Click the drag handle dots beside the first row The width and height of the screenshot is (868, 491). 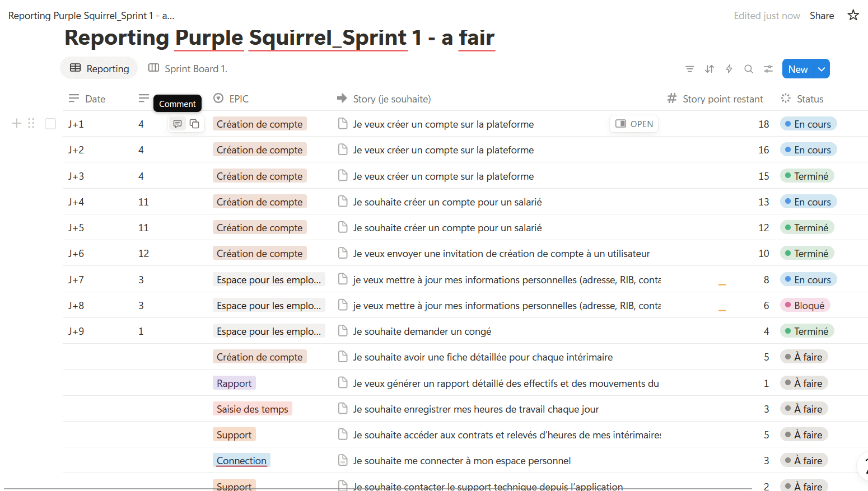31,123
